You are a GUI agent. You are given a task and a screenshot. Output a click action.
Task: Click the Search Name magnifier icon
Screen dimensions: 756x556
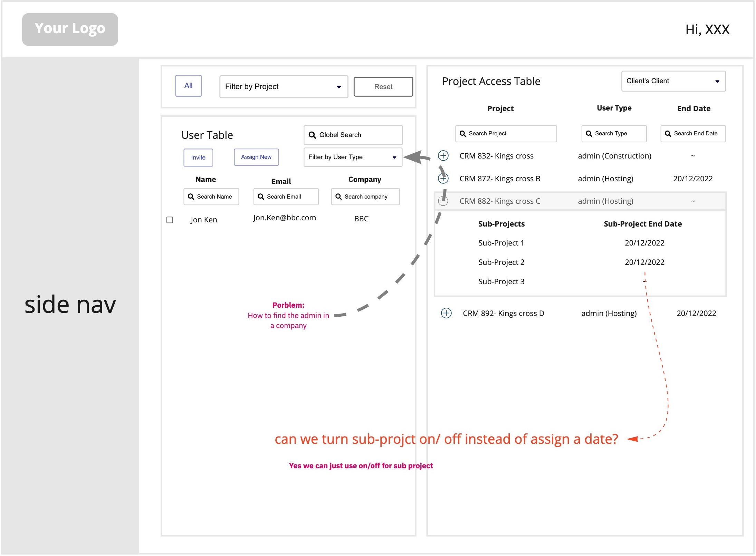tap(191, 197)
